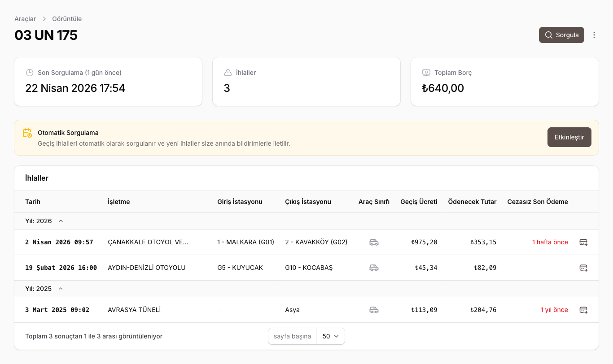The height and width of the screenshot is (364, 613).
Task: Click Etkinleştir to enable automatic querying
Action: [x=569, y=137]
